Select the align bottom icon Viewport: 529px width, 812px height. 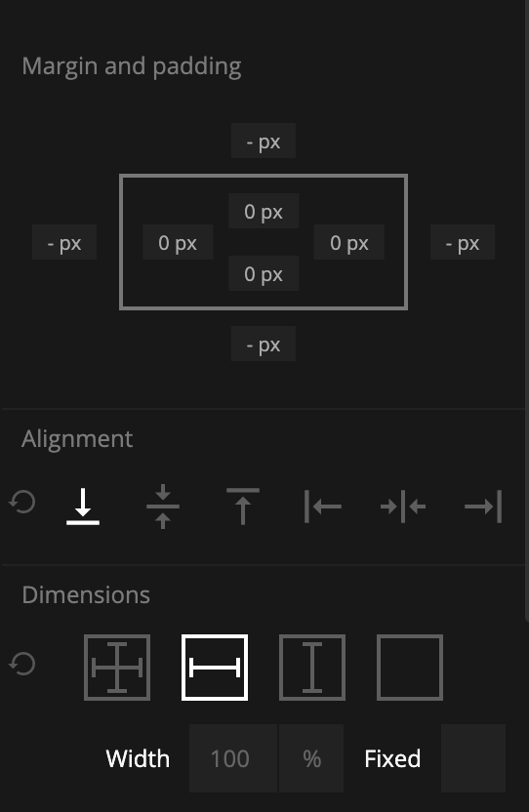coord(83,506)
